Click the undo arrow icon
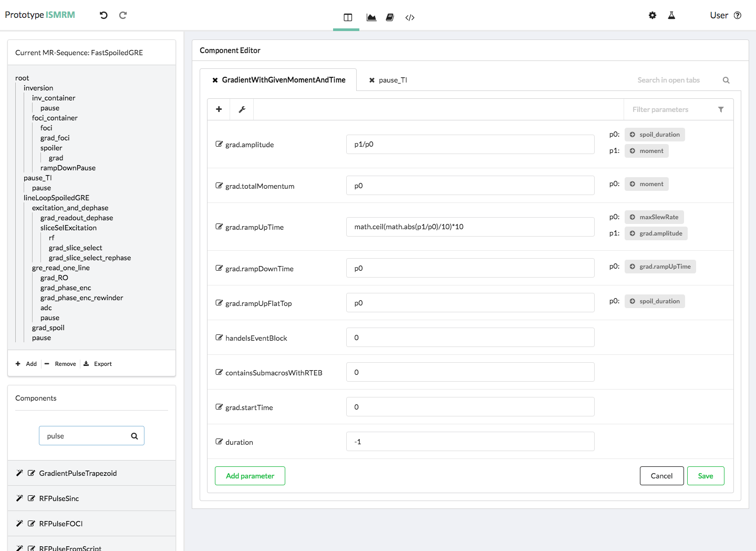 coord(103,15)
